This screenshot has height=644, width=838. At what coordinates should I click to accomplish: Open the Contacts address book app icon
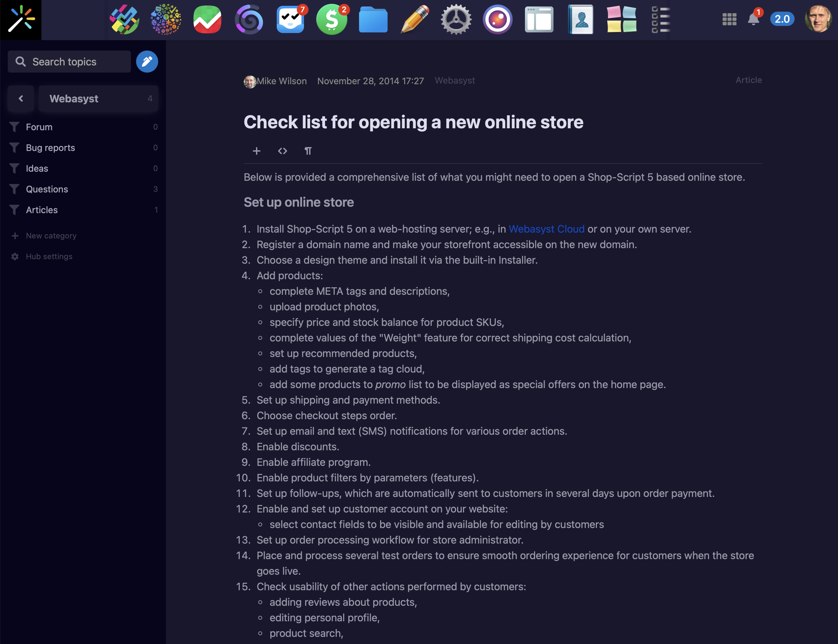click(x=580, y=19)
